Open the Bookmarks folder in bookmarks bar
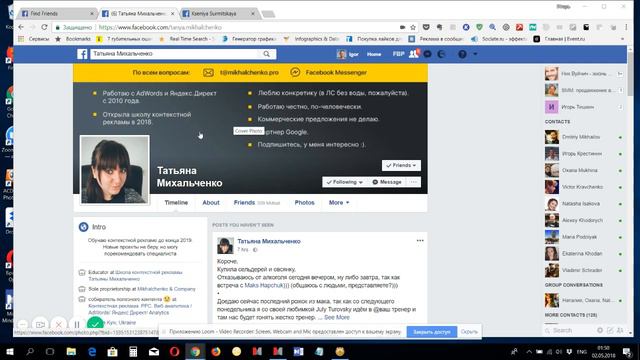 point(73,39)
